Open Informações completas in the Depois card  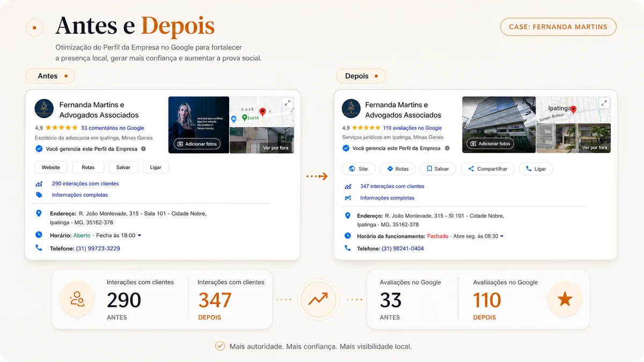387,198
